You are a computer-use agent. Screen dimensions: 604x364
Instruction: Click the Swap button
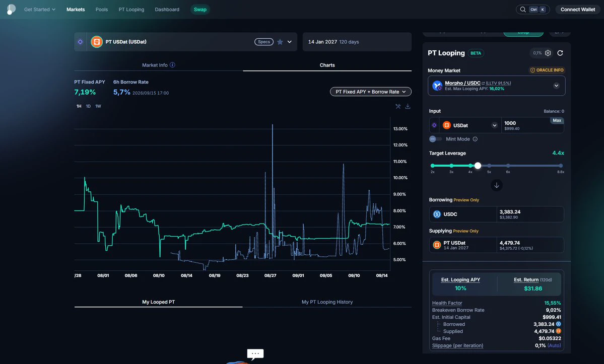click(200, 10)
